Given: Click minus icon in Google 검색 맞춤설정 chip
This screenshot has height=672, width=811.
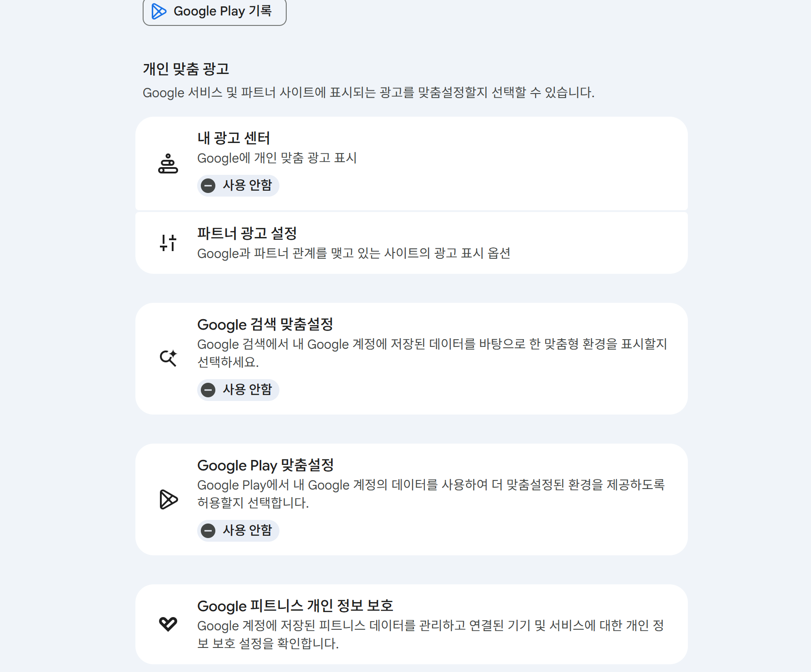Looking at the screenshot, I should click(x=208, y=390).
